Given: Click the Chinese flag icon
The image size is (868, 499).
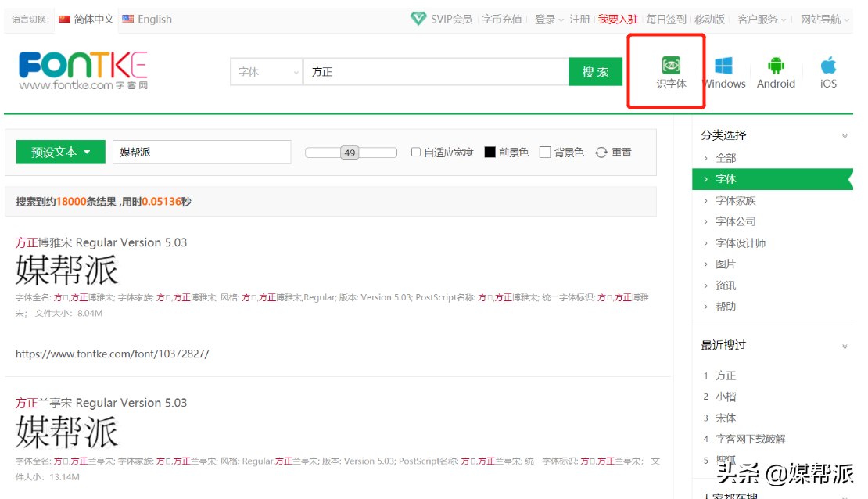Looking at the screenshot, I should pos(65,19).
